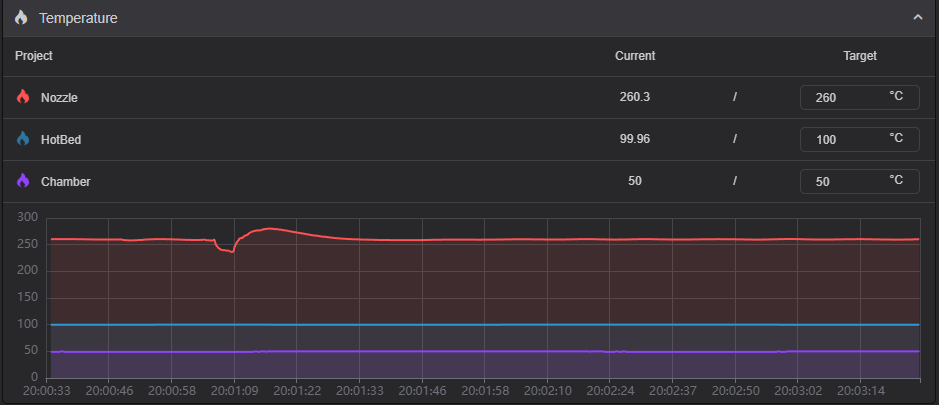Click the HotBed current reading 99.96
This screenshot has height=405, width=939.
(635, 140)
